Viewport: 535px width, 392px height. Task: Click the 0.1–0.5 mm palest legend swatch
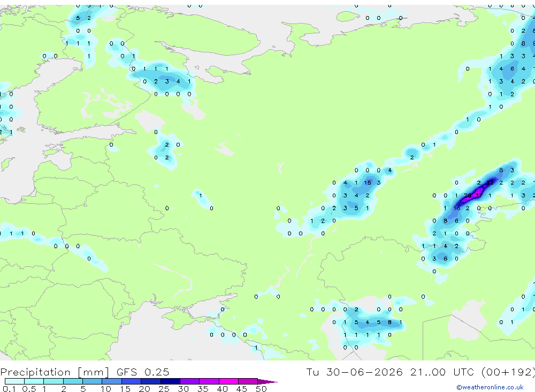point(14,381)
